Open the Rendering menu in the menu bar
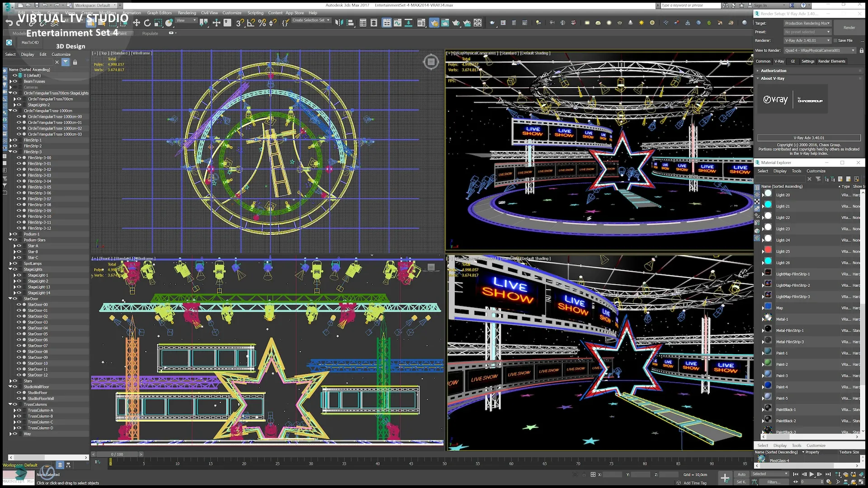 (187, 13)
